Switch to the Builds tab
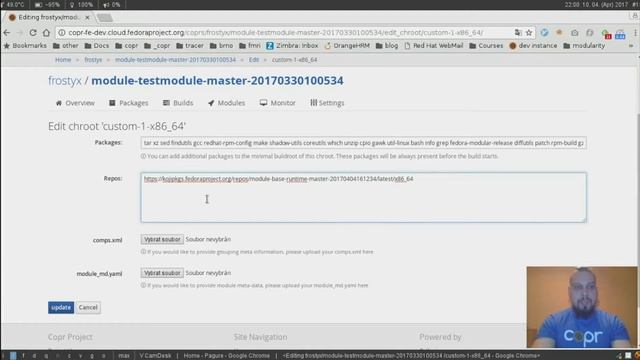Screen dimensions: 640x360 click(178, 103)
